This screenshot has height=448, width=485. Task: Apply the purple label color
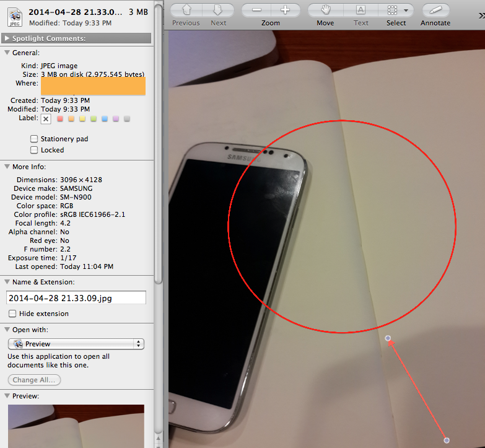tap(116, 119)
